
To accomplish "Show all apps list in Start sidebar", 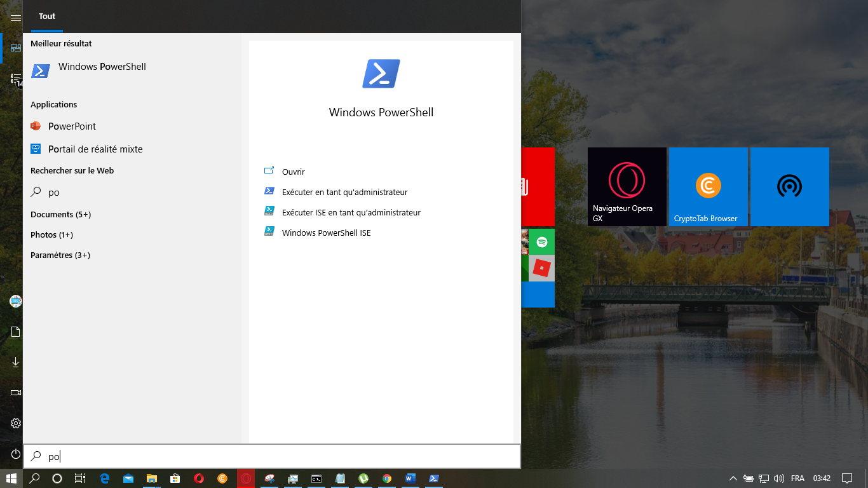I will tap(16, 79).
